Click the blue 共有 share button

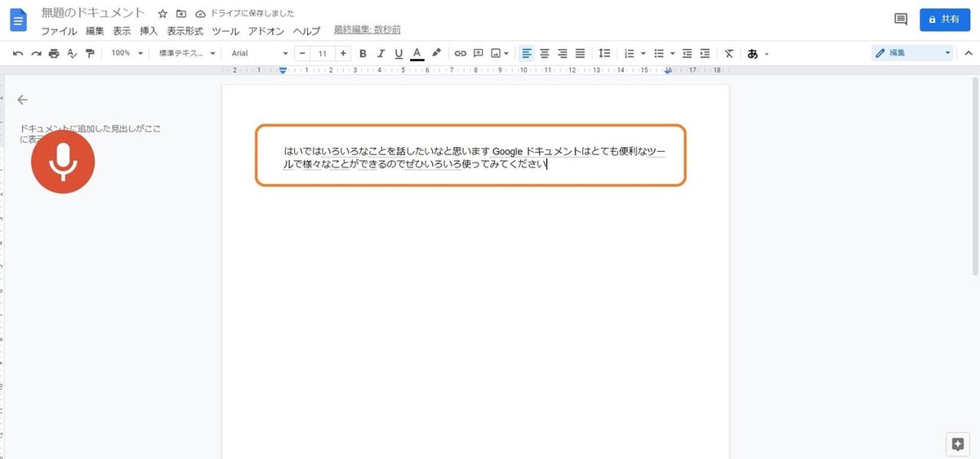(x=945, y=20)
